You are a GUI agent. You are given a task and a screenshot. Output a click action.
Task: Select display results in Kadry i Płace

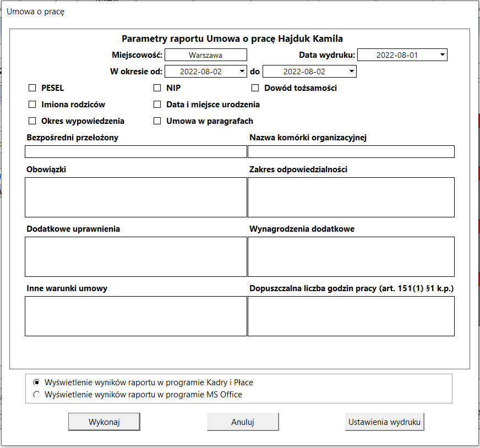click(x=36, y=383)
